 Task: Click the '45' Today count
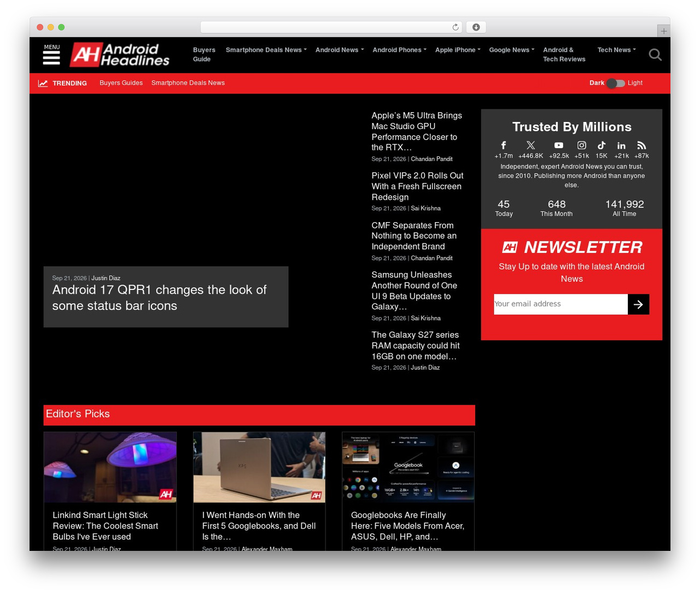(x=504, y=204)
